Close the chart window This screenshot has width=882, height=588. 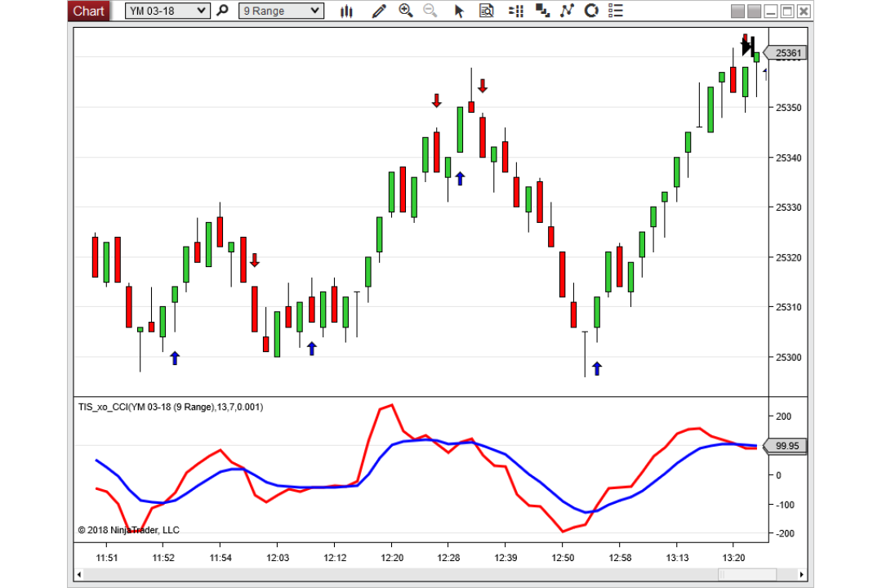pyautogui.click(x=804, y=11)
